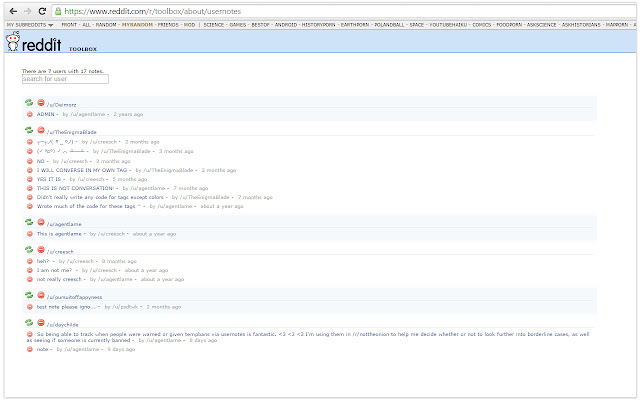This screenshot has height=400, width=640.
Task: Red delete icon beside /u/daychilde heading
Action: click(41, 322)
